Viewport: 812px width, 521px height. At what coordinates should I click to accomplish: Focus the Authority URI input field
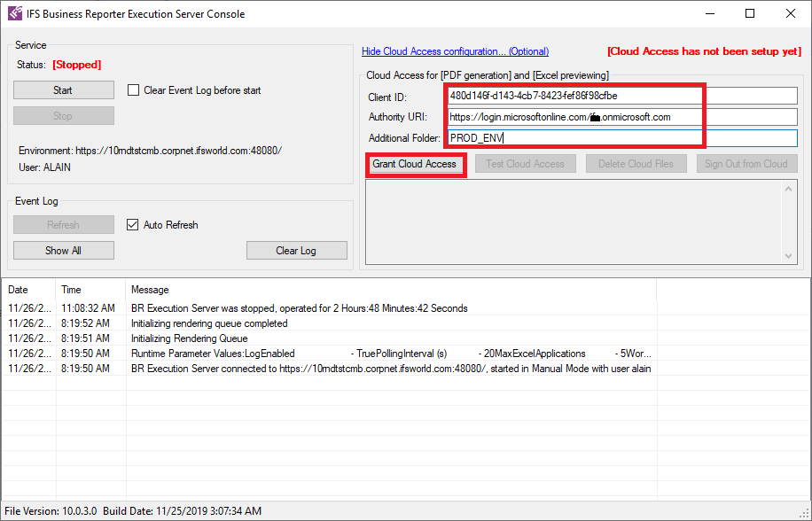[x=622, y=117]
